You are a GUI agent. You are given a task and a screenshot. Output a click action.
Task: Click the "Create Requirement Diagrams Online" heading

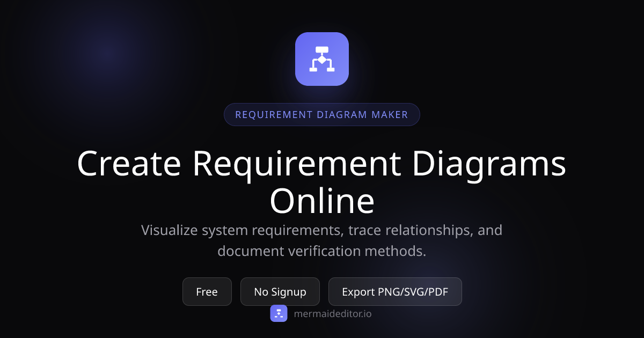(x=322, y=181)
